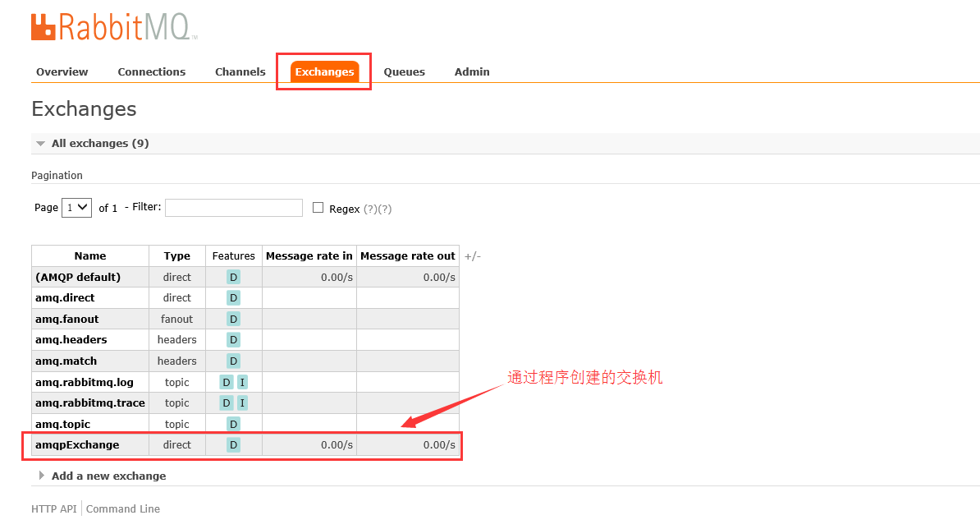Click the RabbitMQ logo icon
The width and height of the screenshot is (980, 529).
click(44, 27)
